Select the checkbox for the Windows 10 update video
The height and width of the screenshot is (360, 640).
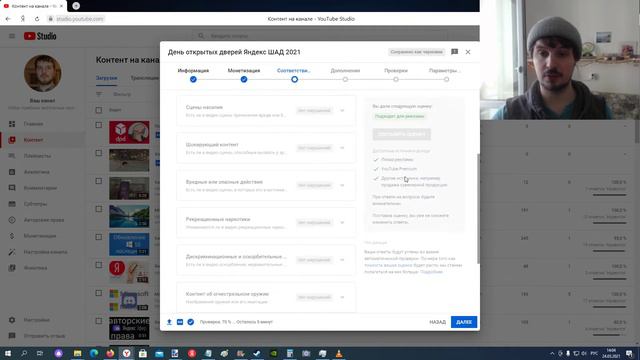(x=99, y=237)
